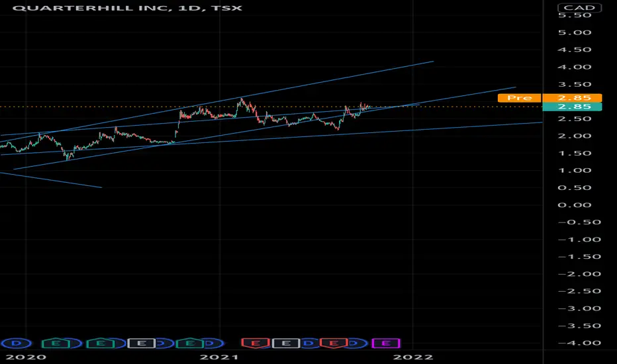
Task: Click the −4.00 price axis label
Action: [579, 343]
